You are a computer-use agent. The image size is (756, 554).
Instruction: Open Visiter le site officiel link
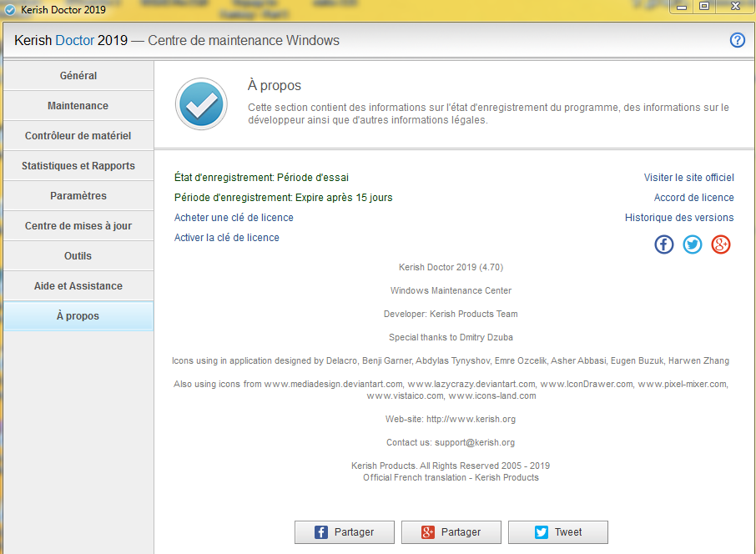coord(689,178)
